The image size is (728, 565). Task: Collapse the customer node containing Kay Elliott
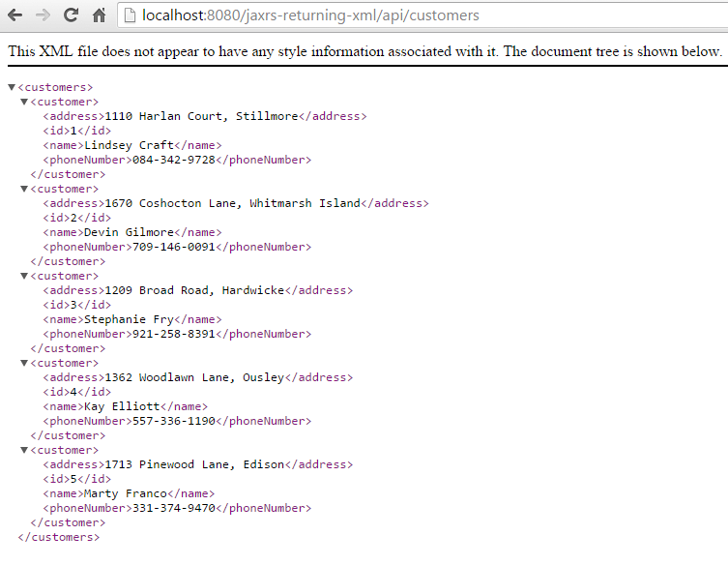coord(24,363)
